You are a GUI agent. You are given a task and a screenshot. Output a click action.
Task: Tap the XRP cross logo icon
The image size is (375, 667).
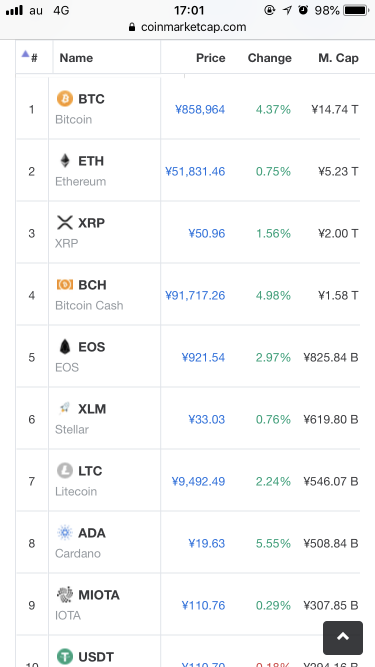coord(65,222)
